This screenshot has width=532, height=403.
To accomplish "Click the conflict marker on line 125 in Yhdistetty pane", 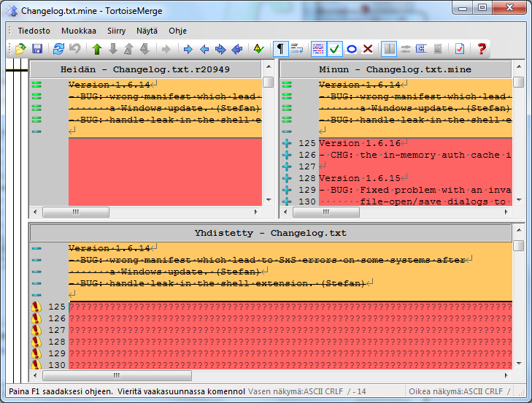I will [x=36, y=307].
